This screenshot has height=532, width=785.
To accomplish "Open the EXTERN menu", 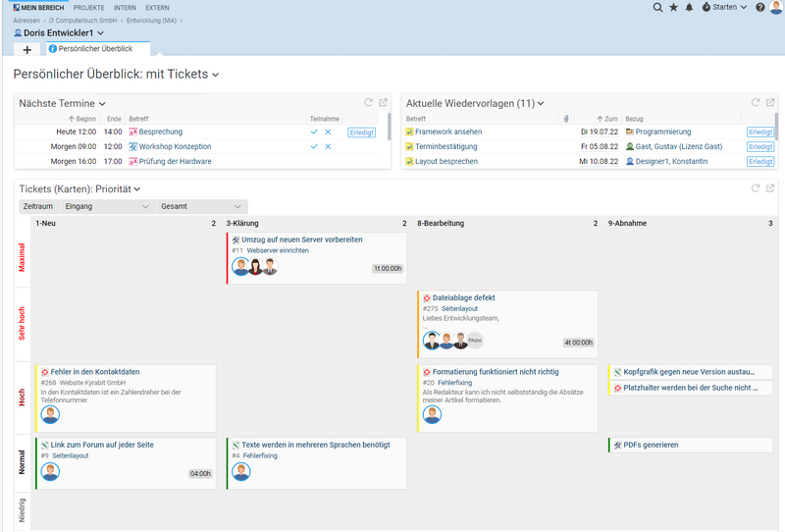I will (157, 8).
